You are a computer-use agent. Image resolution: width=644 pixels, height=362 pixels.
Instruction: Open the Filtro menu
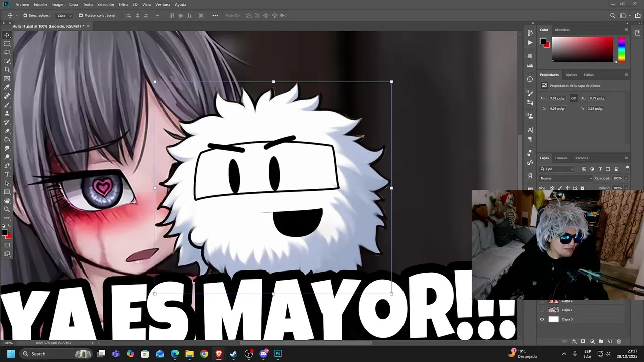(123, 4)
